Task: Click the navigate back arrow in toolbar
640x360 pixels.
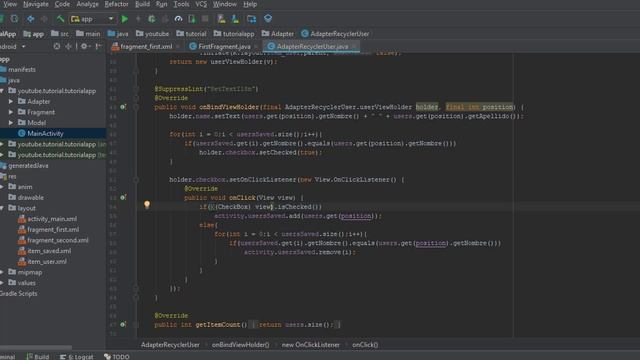Action: [x=31, y=19]
